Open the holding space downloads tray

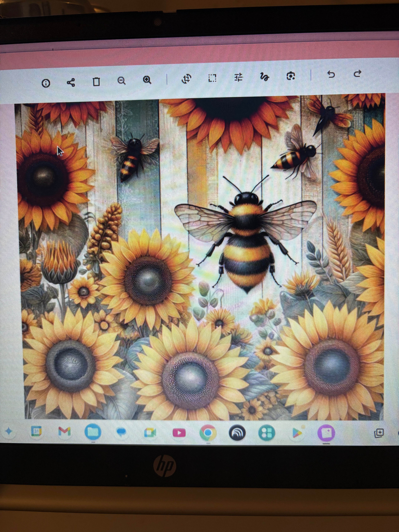coord(379,433)
